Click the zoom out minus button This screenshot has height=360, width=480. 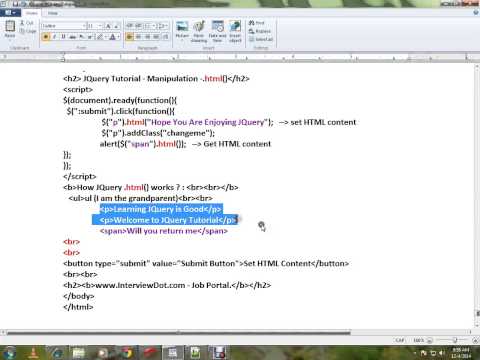(x=430, y=340)
